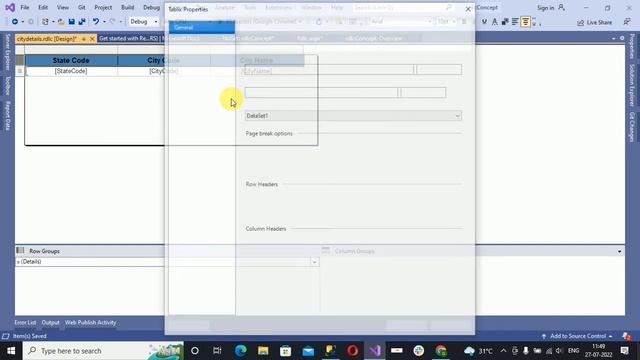640x360 pixels.
Task: Open the Edit menu
Action: 43,7
